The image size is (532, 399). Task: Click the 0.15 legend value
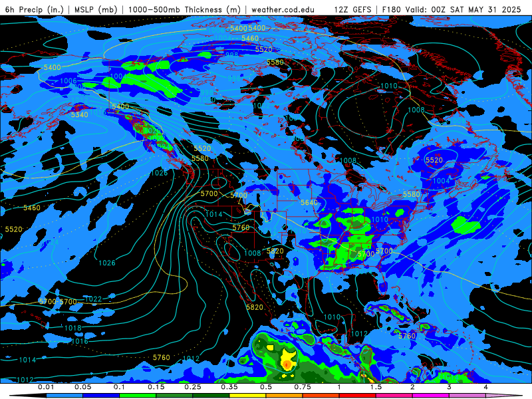156,387
